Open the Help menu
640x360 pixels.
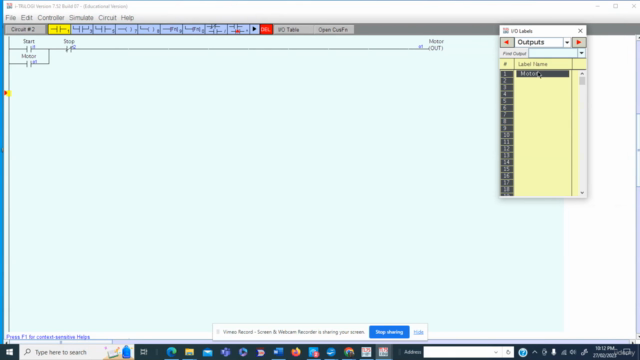pyautogui.click(x=127, y=18)
